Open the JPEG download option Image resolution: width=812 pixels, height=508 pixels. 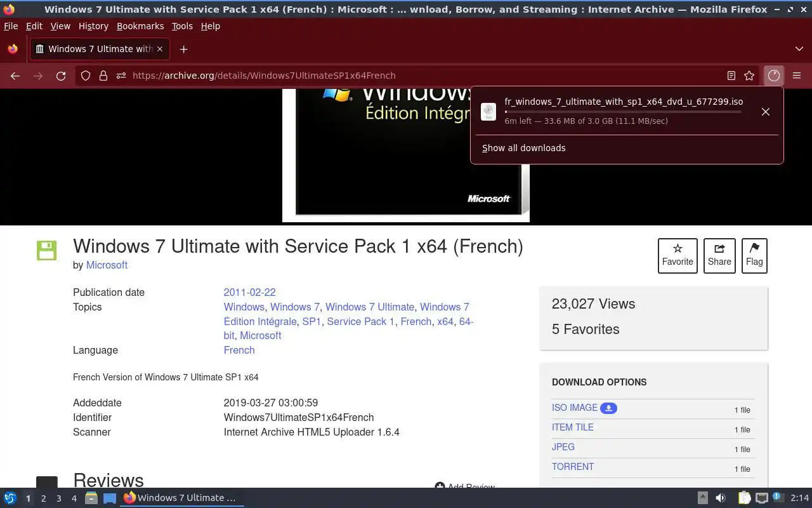click(563, 447)
